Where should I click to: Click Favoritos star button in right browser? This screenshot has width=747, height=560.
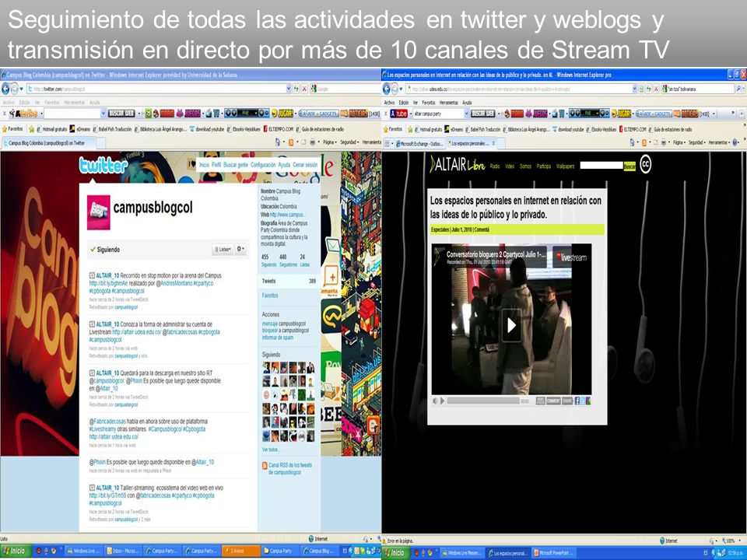tap(394, 129)
